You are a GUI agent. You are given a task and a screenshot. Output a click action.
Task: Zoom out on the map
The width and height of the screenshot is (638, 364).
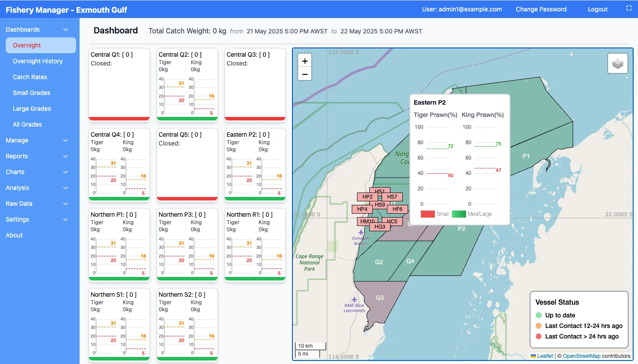305,74
